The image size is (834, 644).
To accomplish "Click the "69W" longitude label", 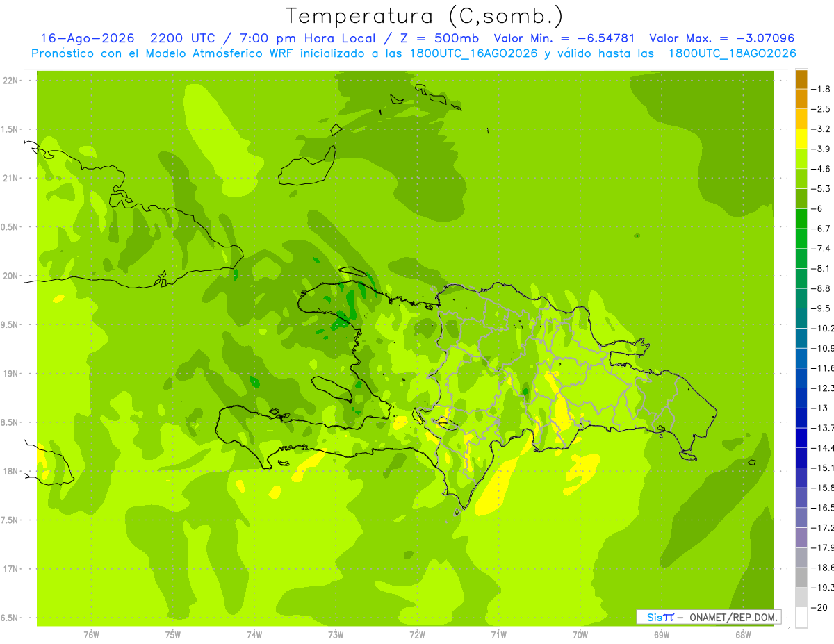I will 662,635.
